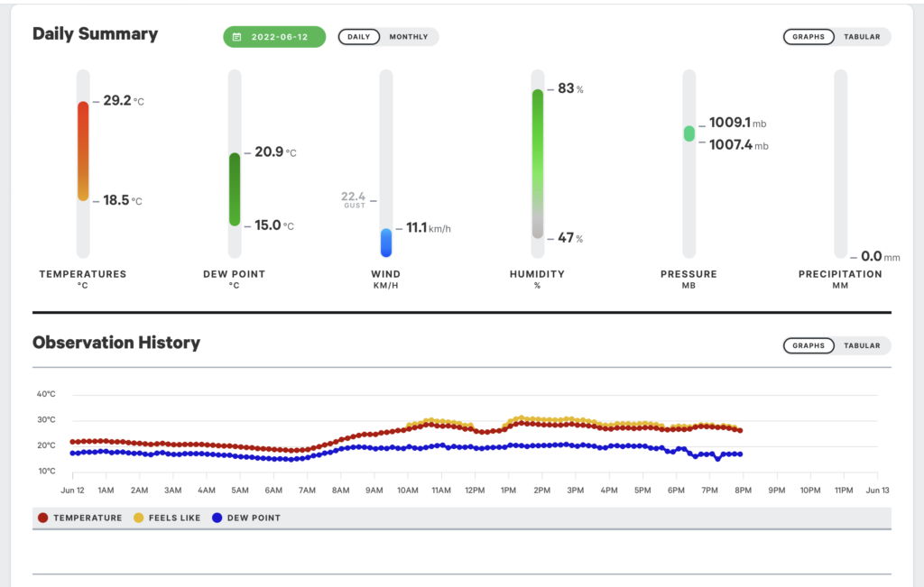Click the TEMPERATURE legend label
This screenshot has width=924, height=587.
88,518
